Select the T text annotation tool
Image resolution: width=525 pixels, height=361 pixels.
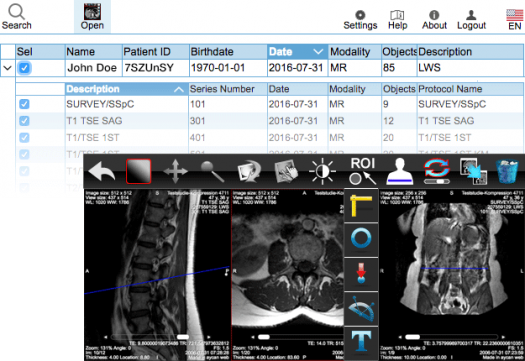coord(361,341)
